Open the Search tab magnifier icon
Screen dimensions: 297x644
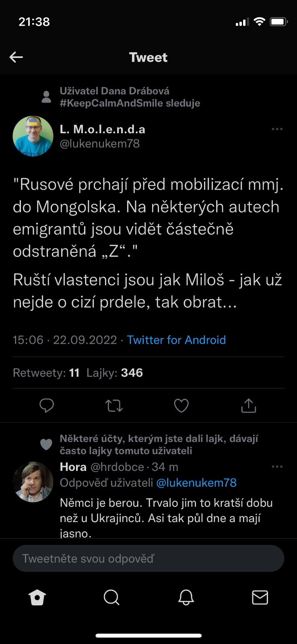pos(111,597)
